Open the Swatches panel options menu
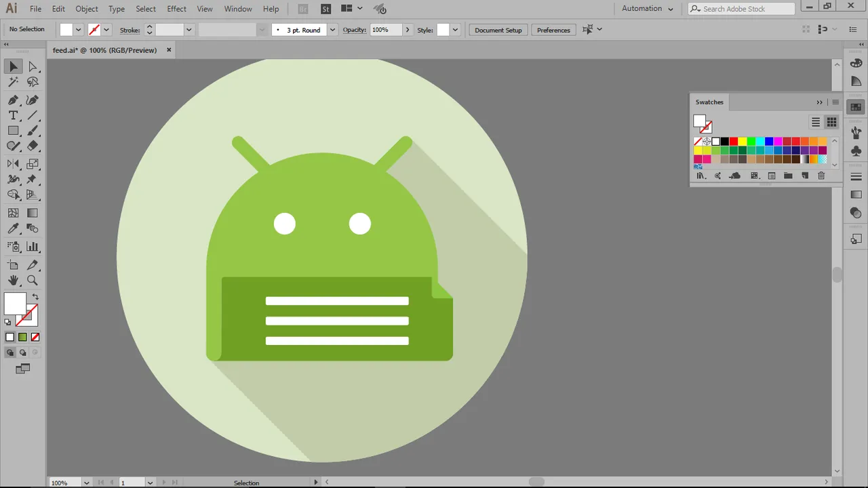This screenshot has height=488, width=868. tap(835, 102)
